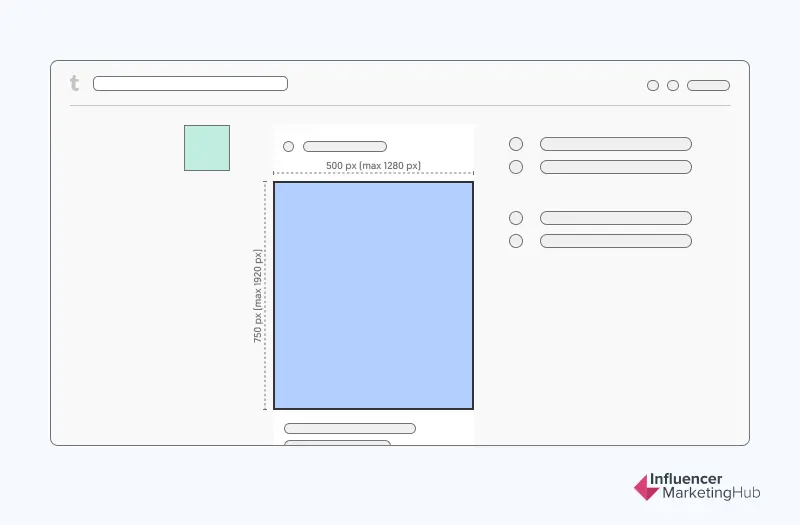Screen dimensions: 800x525
Task: Open the post author name placeholder
Action: pos(345,147)
